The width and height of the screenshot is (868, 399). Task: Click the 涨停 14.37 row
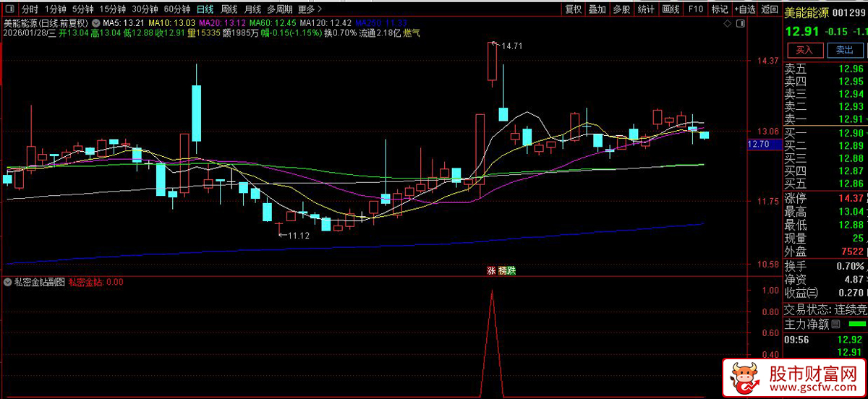(x=825, y=198)
